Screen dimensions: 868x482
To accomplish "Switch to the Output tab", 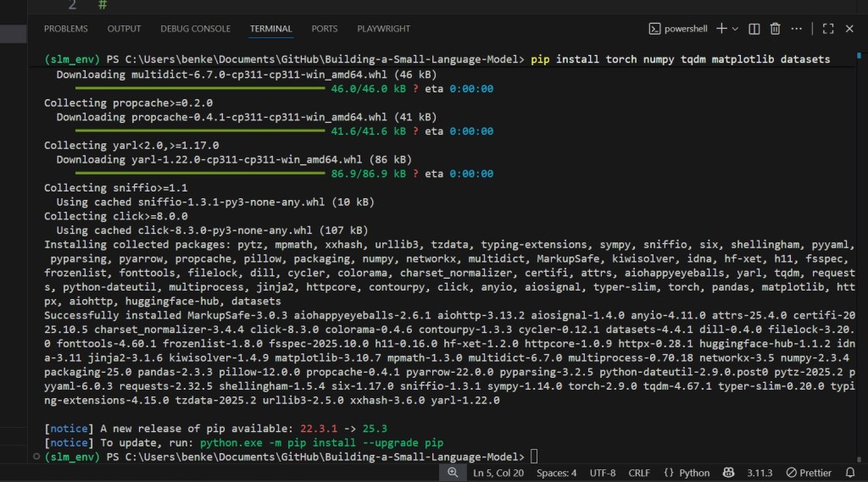I will pyautogui.click(x=124, y=29).
